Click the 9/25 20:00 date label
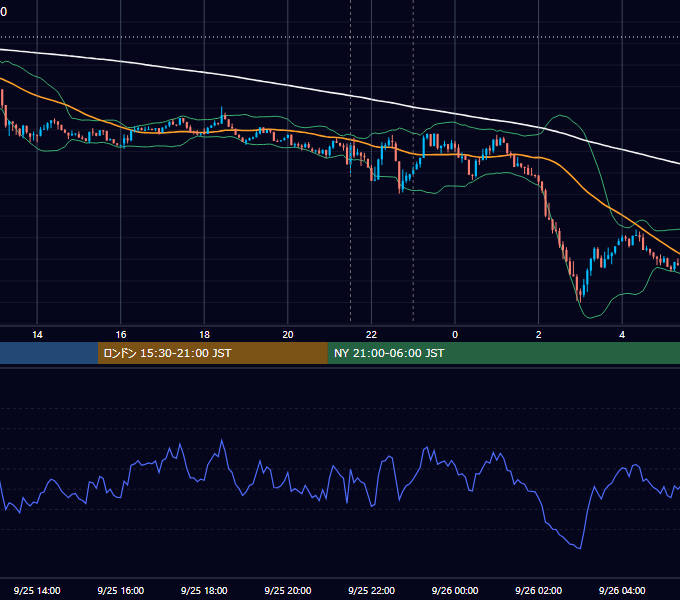This screenshot has width=680, height=600. pyautogui.click(x=288, y=590)
